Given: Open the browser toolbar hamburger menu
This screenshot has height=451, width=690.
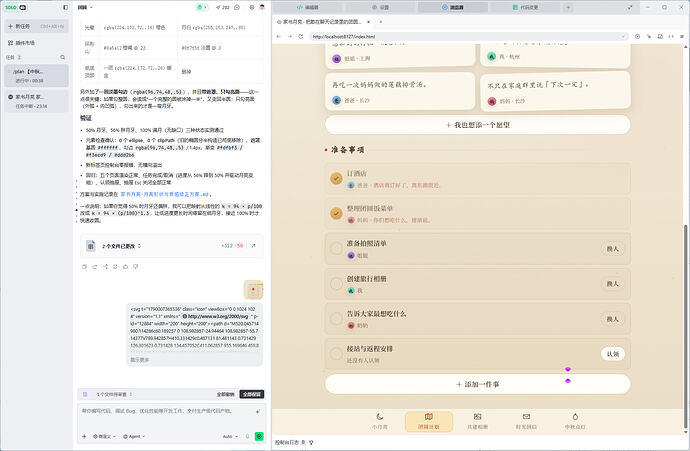Looking at the screenshot, I should coord(682,37).
